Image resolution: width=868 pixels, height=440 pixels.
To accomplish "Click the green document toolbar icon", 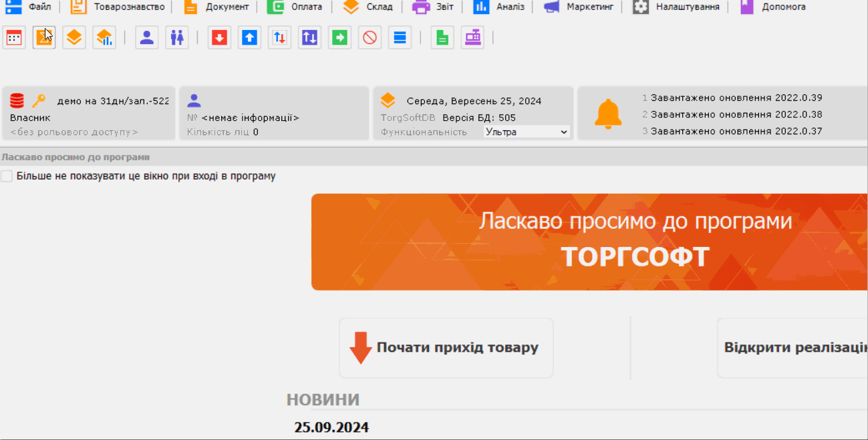I will [x=442, y=38].
